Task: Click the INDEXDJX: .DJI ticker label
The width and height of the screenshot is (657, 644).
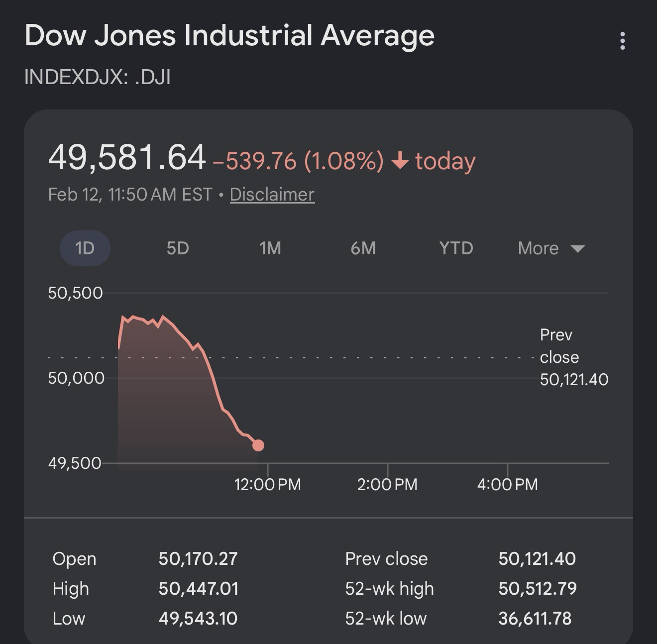Action: coord(98,77)
